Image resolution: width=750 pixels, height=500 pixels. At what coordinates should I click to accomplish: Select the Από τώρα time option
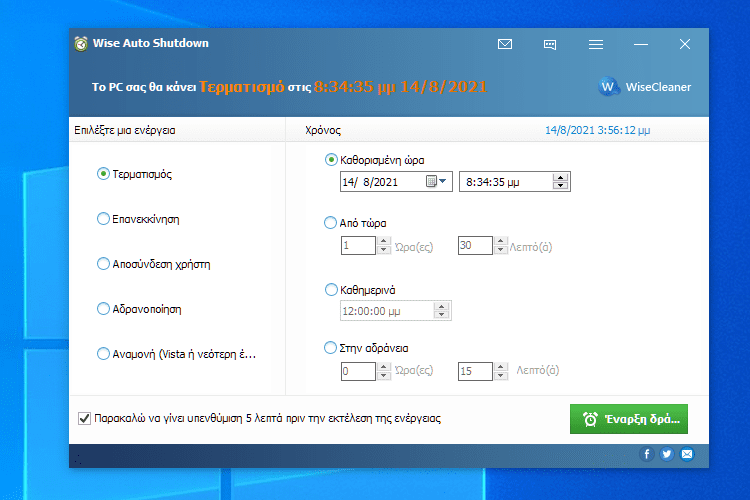click(332, 223)
